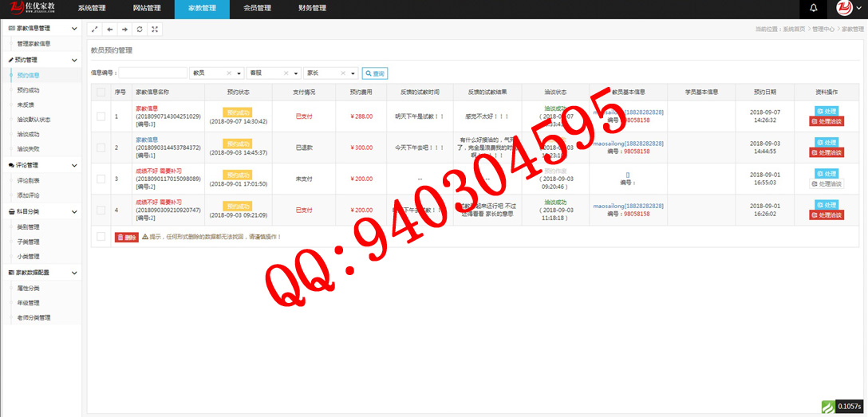
Task: Click the 信息编号 input field
Action: (x=152, y=73)
